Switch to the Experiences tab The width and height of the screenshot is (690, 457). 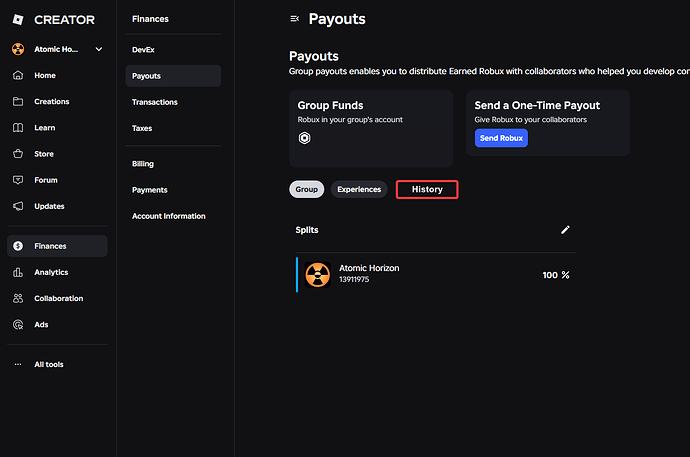click(359, 189)
